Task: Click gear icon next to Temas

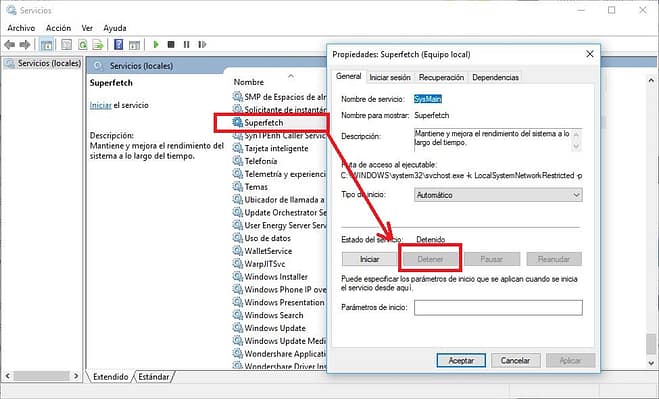Action: pyautogui.click(x=237, y=187)
